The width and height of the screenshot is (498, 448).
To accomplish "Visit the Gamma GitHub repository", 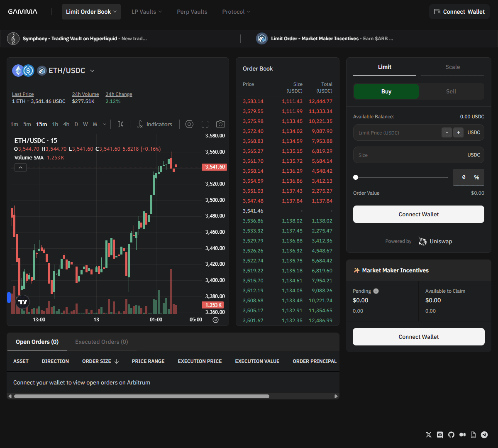I will [451, 434].
